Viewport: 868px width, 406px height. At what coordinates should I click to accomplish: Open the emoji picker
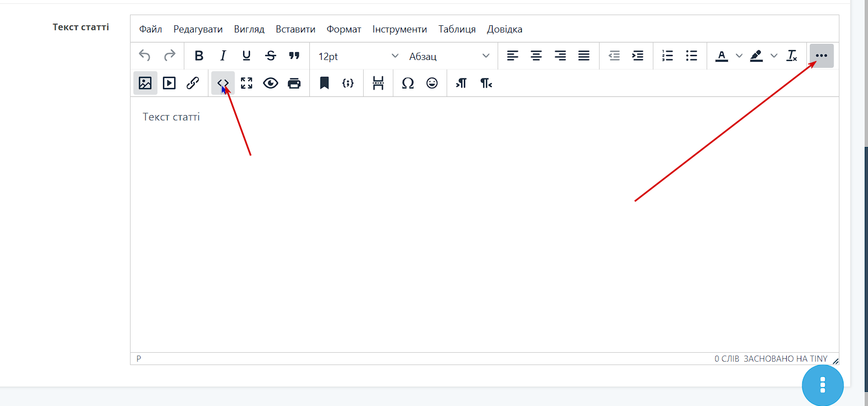pyautogui.click(x=432, y=83)
